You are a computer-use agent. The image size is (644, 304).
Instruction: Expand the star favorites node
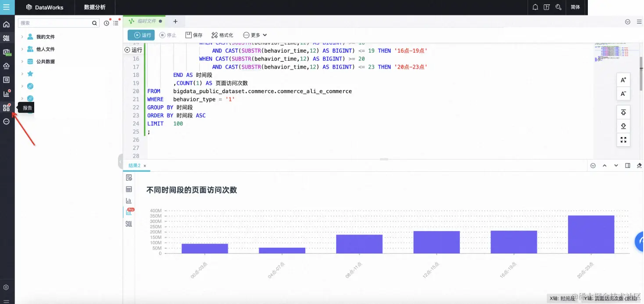pyautogui.click(x=22, y=74)
